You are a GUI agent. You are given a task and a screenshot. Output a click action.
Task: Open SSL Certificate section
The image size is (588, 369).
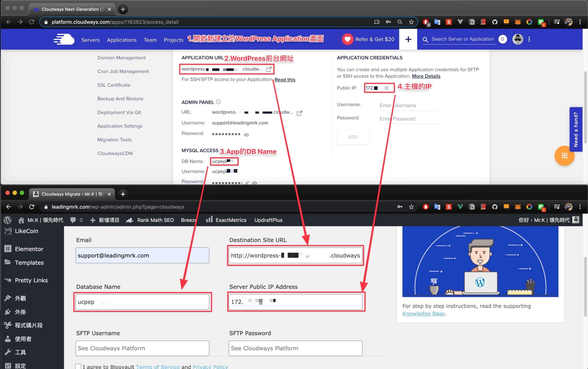pos(114,85)
